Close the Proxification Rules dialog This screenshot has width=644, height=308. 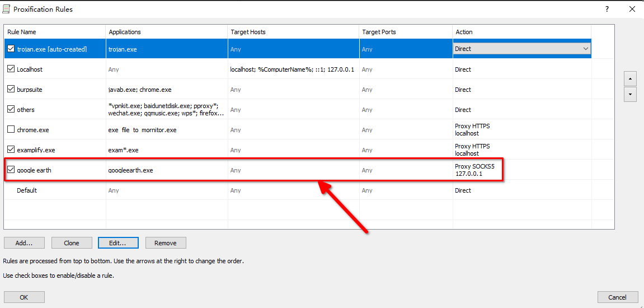(x=632, y=10)
